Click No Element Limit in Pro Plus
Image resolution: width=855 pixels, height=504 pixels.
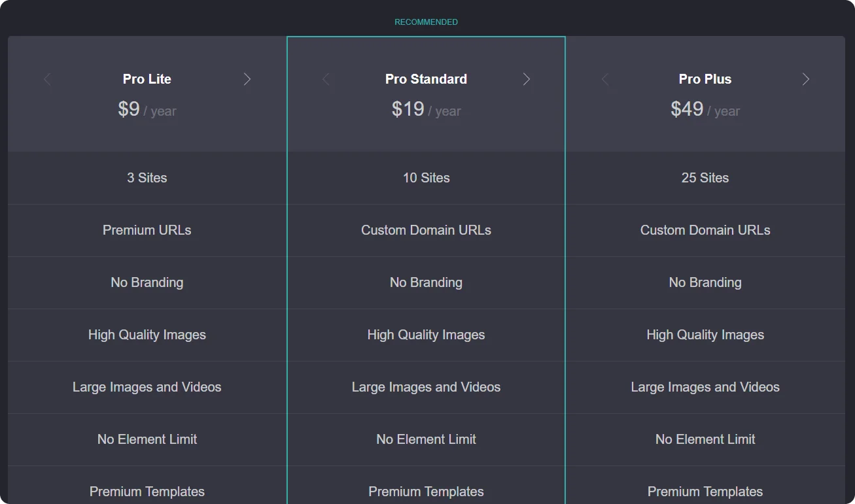click(705, 439)
